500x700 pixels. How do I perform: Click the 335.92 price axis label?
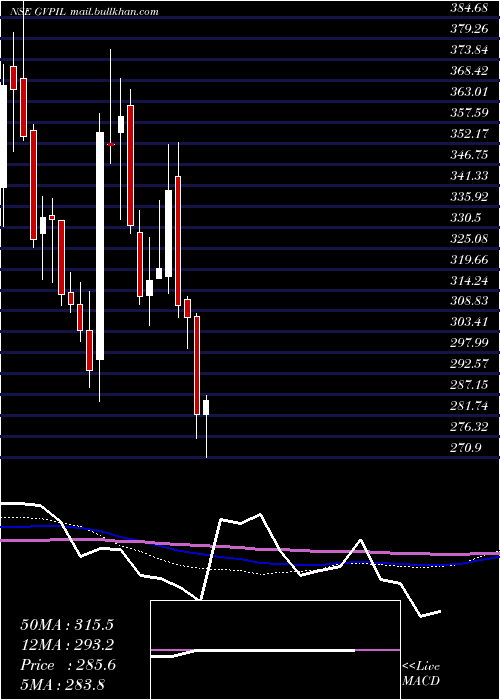pos(470,196)
